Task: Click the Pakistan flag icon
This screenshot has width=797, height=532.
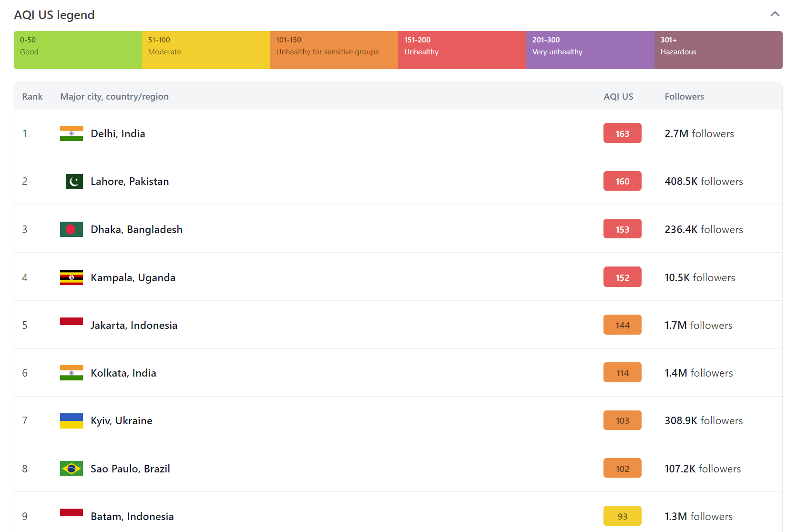Action: pyautogui.click(x=74, y=182)
